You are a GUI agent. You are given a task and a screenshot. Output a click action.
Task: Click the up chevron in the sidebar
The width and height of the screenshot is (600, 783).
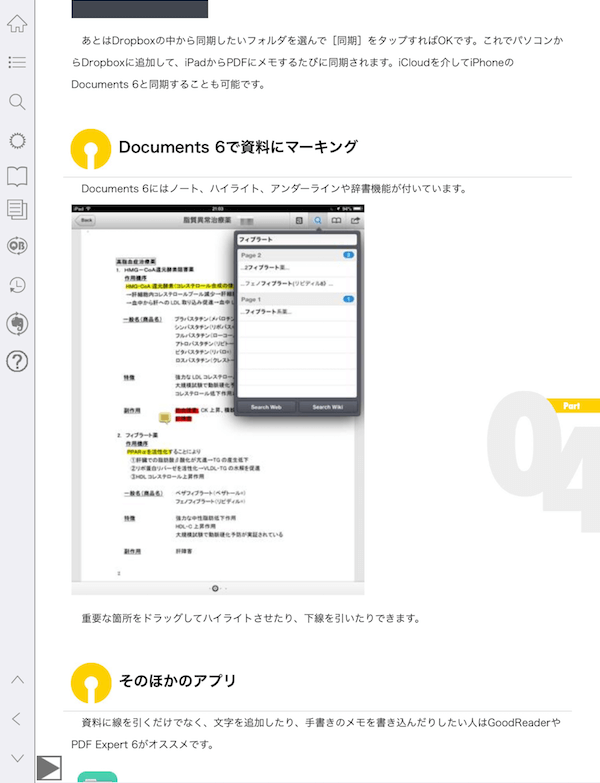click(17, 680)
